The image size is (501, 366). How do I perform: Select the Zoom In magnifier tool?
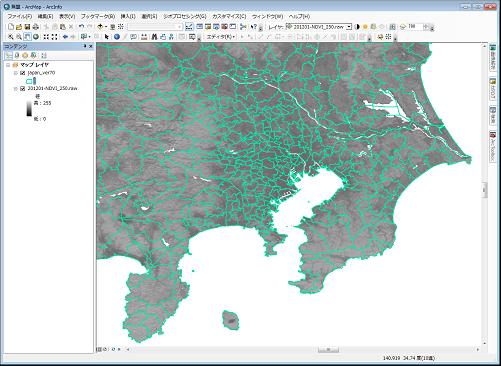[11, 37]
